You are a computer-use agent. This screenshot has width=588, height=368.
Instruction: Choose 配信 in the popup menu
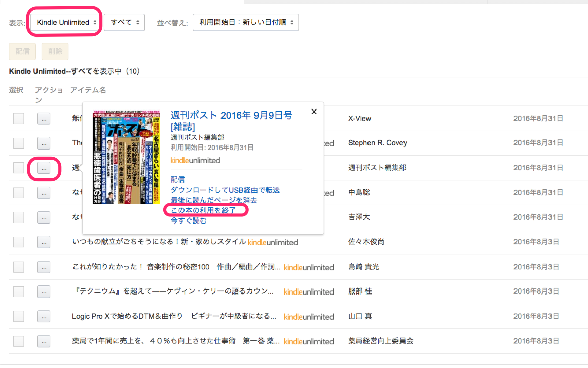coord(178,179)
